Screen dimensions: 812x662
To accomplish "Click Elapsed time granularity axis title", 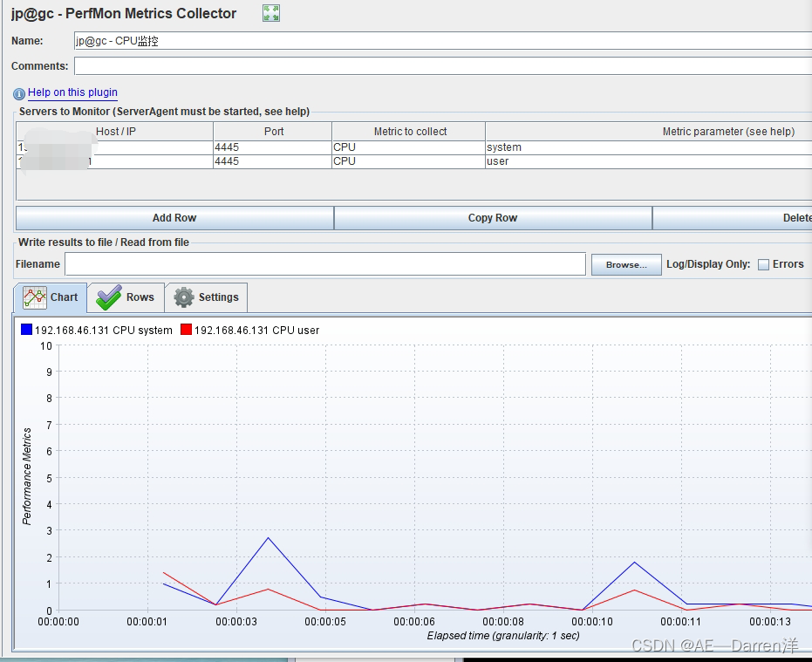I will (503, 636).
